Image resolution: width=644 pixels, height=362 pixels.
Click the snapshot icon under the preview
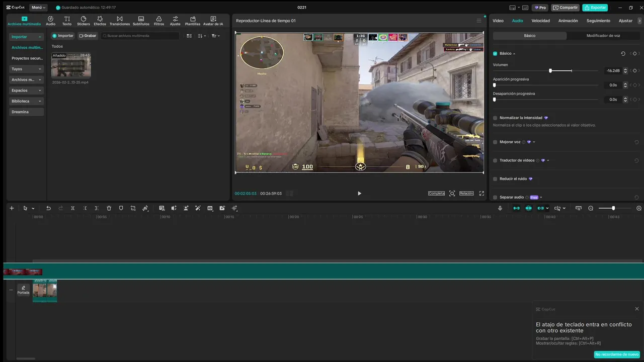(x=452, y=193)
